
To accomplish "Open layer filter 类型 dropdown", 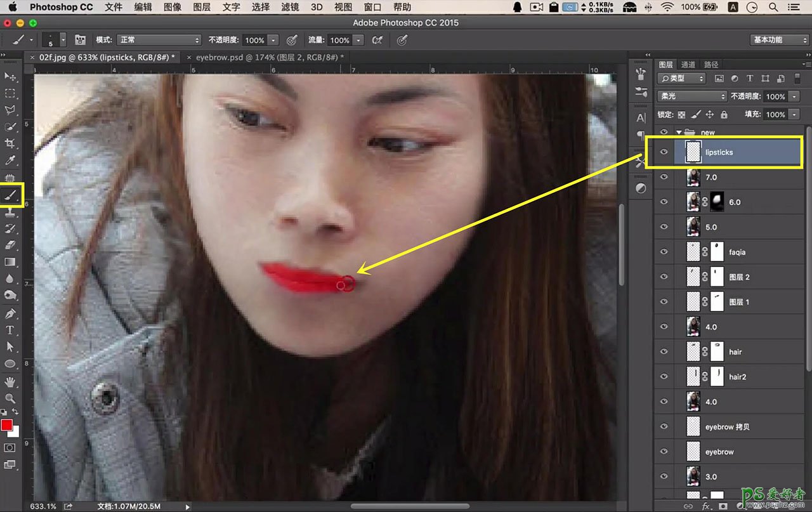I will coord(683,79).
